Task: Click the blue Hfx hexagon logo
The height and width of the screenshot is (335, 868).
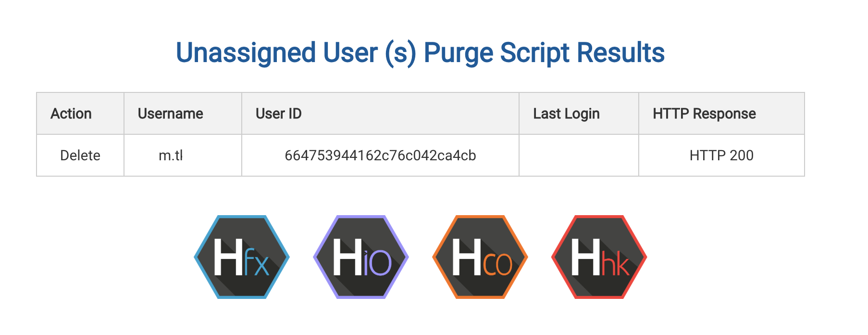Action: tap(241, 257)
